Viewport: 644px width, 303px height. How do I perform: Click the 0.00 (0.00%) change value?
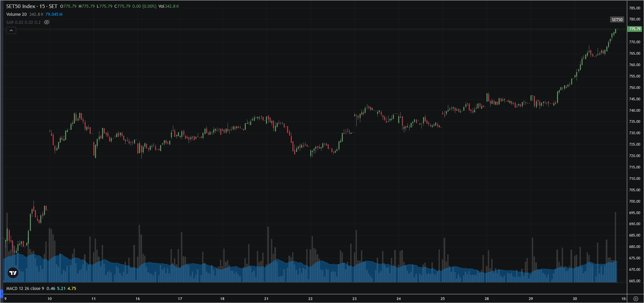(144, 6)
